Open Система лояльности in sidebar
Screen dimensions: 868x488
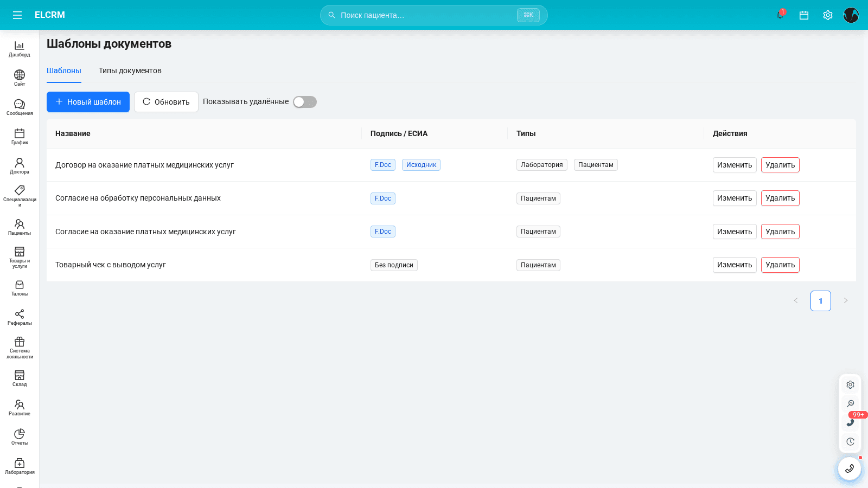20,348
